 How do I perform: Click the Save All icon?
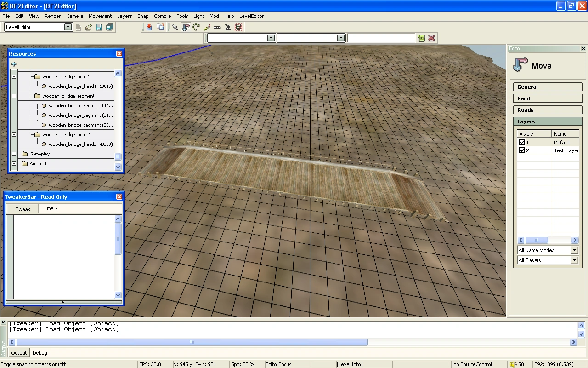click(x=109, y=27)
